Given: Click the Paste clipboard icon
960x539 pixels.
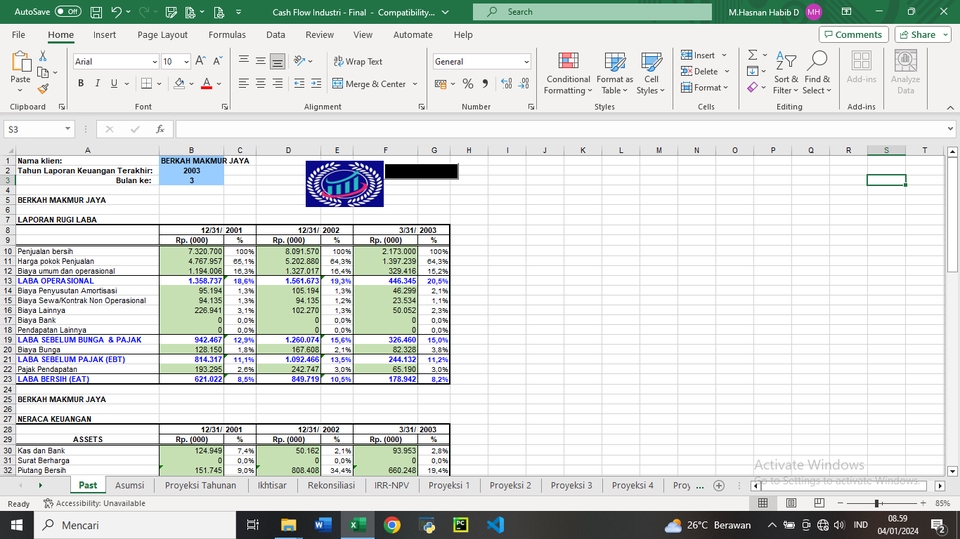Looking at the screenshot, I should [x=20, y=62].
